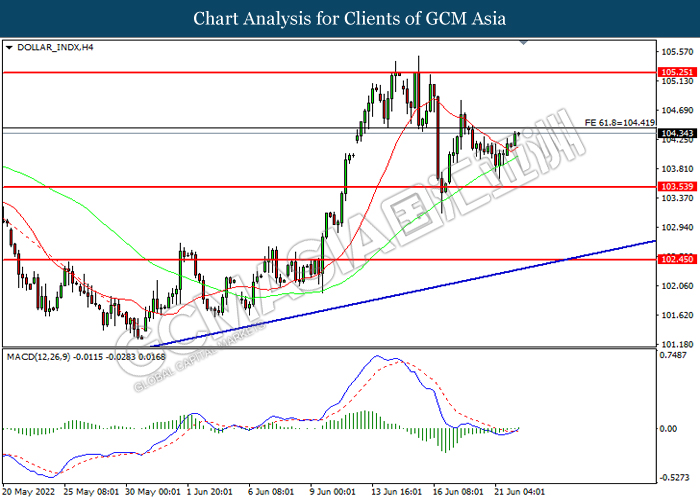Click the MACD 0.00 zero level value

(x=668, y=429)
